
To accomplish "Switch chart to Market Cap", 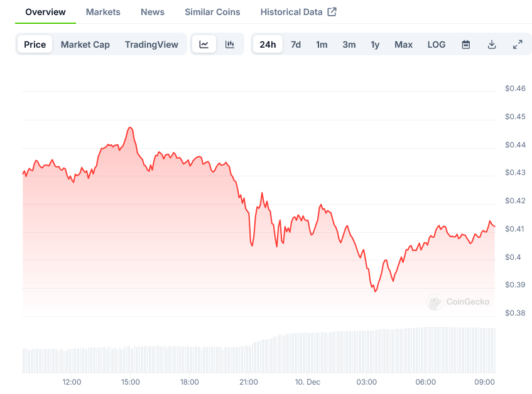I will [x=85, y=45].
